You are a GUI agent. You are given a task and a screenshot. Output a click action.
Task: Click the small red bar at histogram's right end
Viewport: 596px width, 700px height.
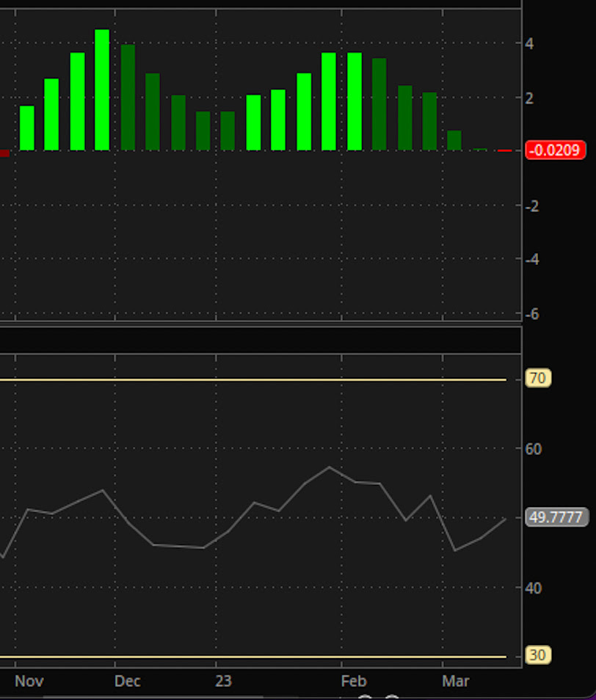[x=505, y=151]
